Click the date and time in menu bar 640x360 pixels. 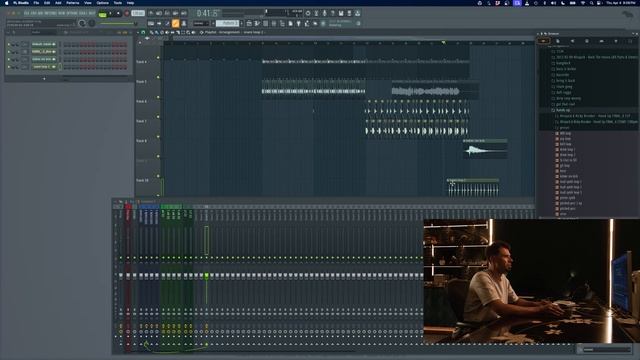[x=620, y=3]
